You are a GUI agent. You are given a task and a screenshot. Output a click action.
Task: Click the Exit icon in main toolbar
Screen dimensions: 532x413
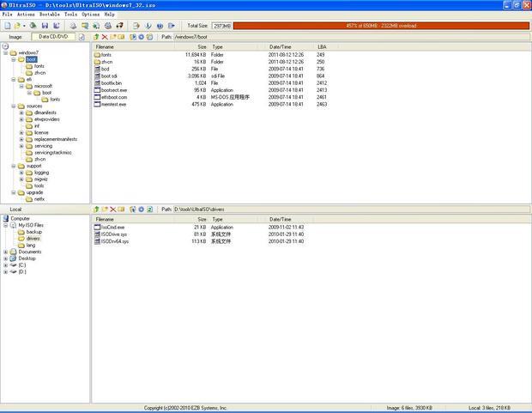coord(172,26)
